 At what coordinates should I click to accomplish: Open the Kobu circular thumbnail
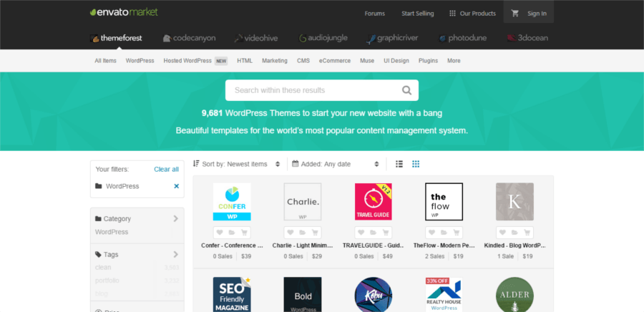(x=374, y=294)
